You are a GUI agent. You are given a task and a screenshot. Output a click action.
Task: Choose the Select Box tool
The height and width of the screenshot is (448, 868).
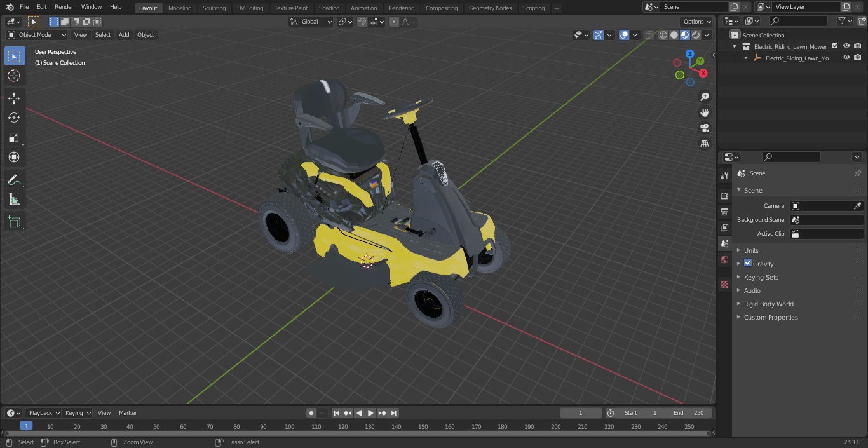point(14,56)
